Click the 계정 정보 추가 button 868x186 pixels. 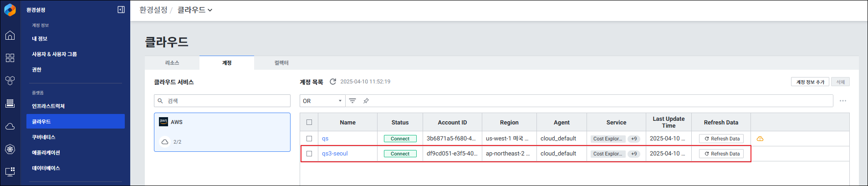click(810, 82)
